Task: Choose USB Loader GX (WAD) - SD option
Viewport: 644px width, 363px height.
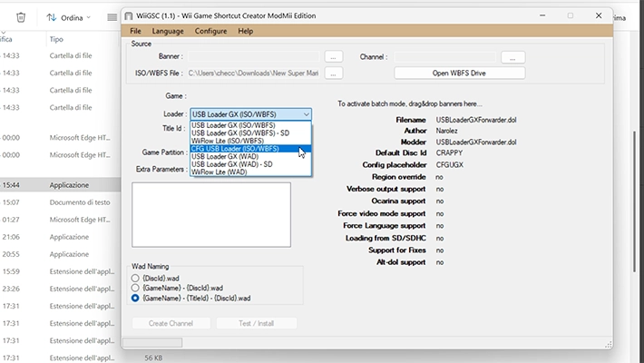Action: 250,164
